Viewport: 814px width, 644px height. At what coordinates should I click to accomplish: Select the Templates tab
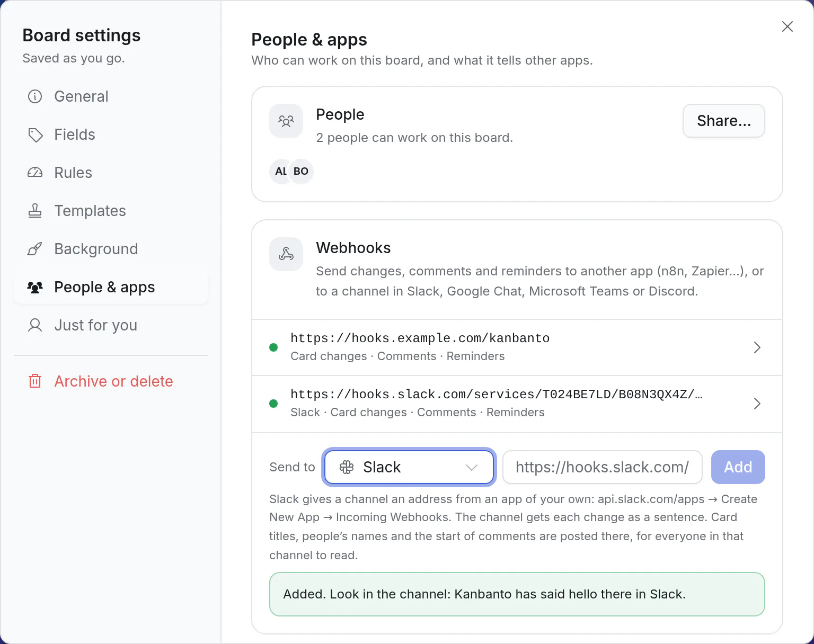tap(111, 211)
